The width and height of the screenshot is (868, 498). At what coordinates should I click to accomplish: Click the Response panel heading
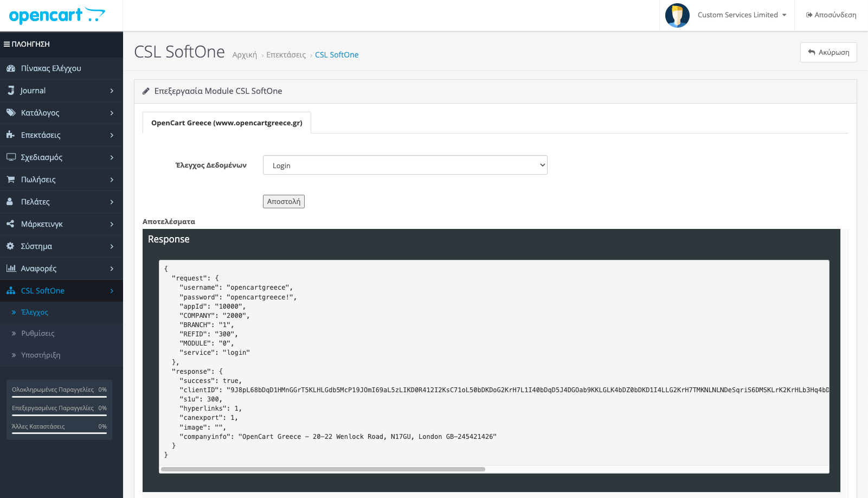tap(169, 239)
